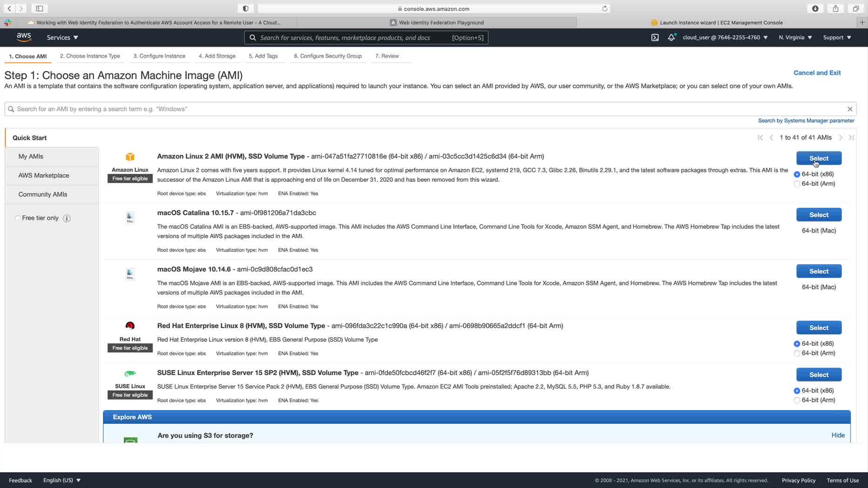Click the SUSE Linux chameleon icon
This screenshot has width=868, height=488.
point(130,373)
